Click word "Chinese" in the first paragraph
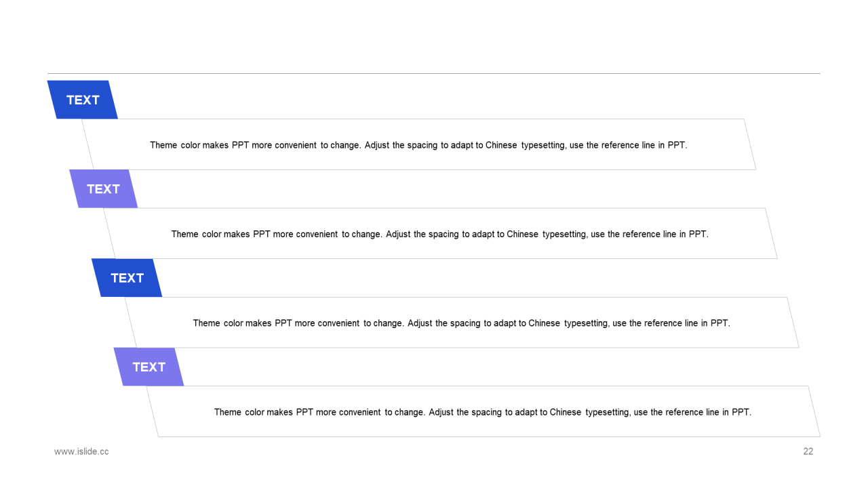The image size is (868, 488). 501,145
